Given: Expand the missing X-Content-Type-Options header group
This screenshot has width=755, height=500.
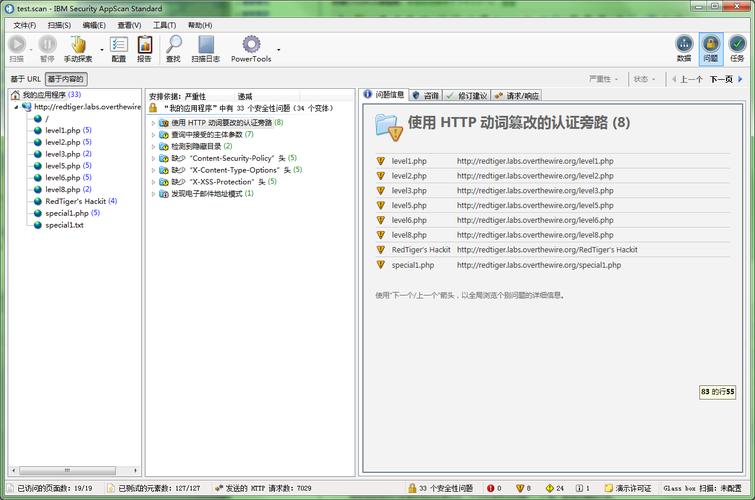Looking at the screenshot, I should [153, 170].
